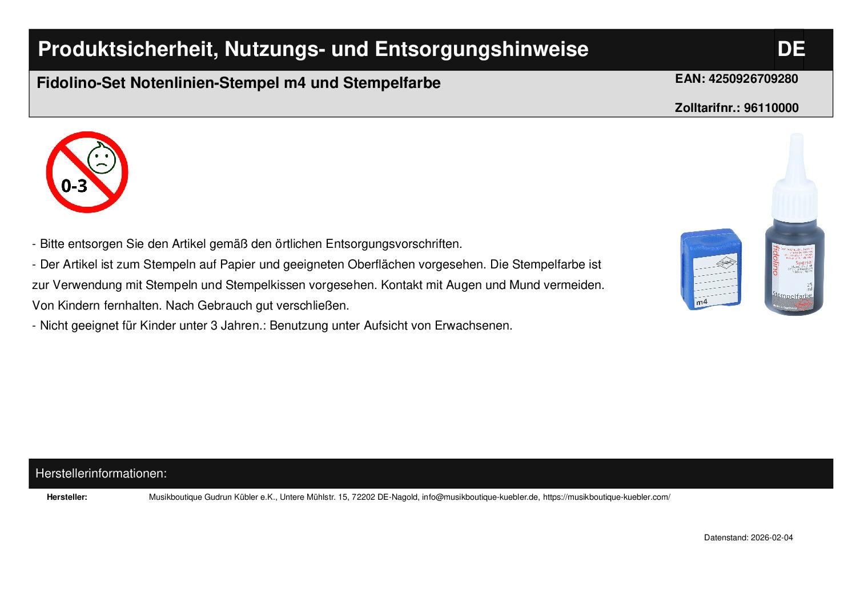Viewport: 868px width, 614px height.
Task: Click the "Von Kindern fernhalten" warning sentence
Action: [x=97, y=306]
